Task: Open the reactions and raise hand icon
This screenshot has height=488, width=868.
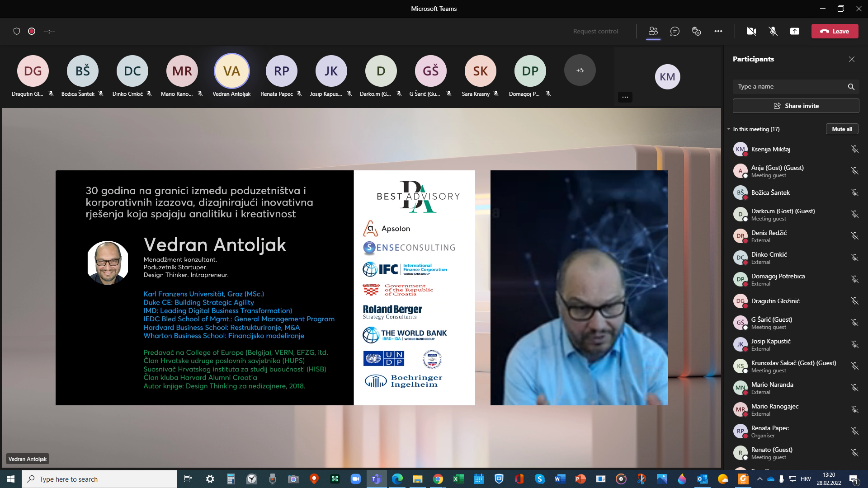Action: (x=696, y=31)
